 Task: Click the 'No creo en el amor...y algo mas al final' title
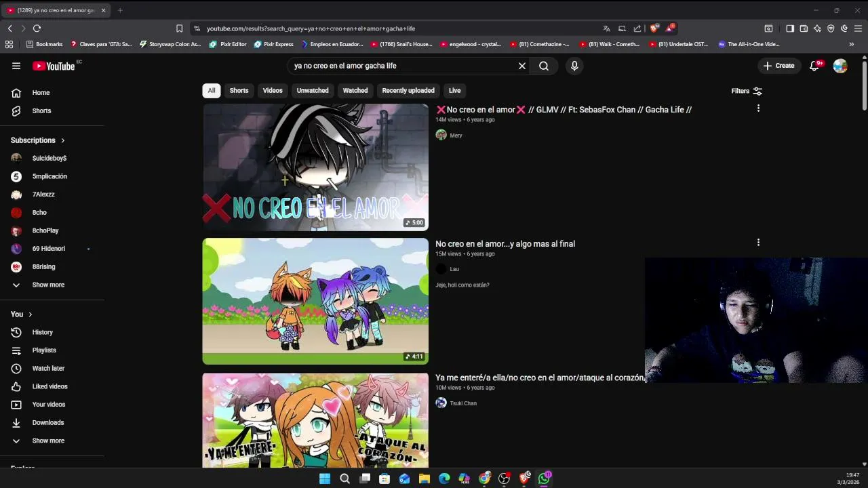pos(505,244)
